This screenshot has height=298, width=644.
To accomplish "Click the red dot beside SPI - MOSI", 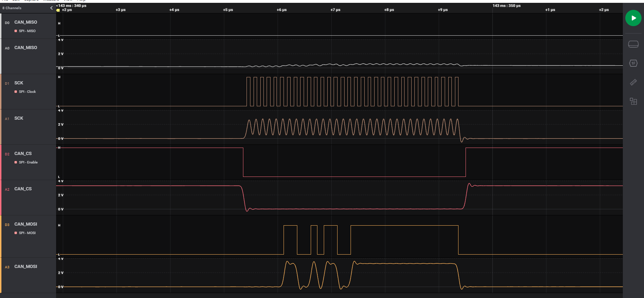I will pyautogui.click(x=16, y=233).
